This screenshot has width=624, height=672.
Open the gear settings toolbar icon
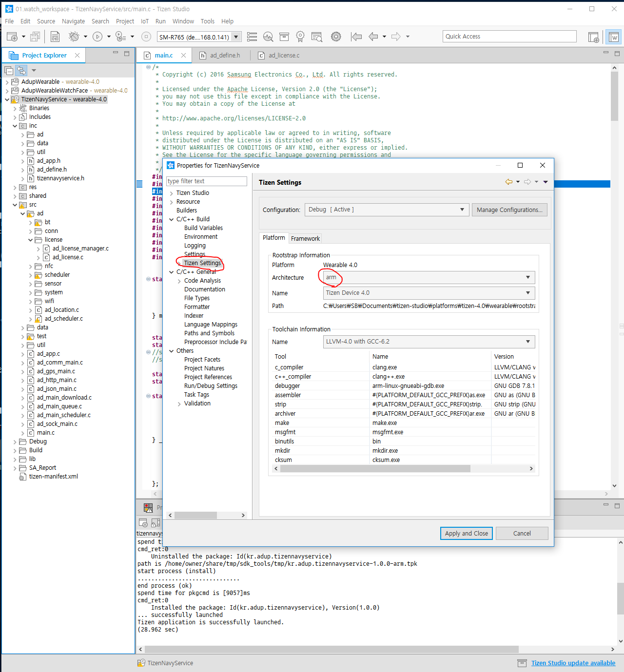click(x=336, y=37)
